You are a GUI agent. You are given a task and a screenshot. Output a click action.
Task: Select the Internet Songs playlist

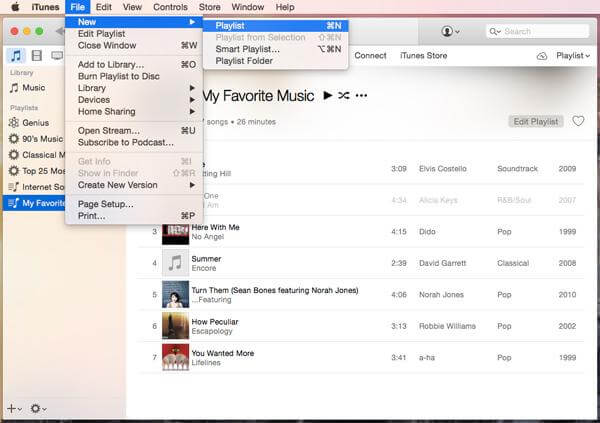tap(35, 187)
